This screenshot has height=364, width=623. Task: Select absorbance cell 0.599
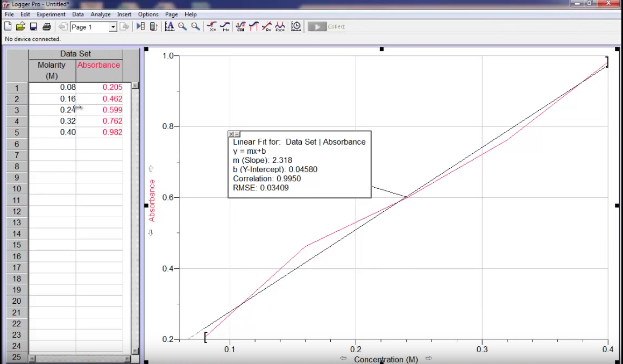(100, 110)
